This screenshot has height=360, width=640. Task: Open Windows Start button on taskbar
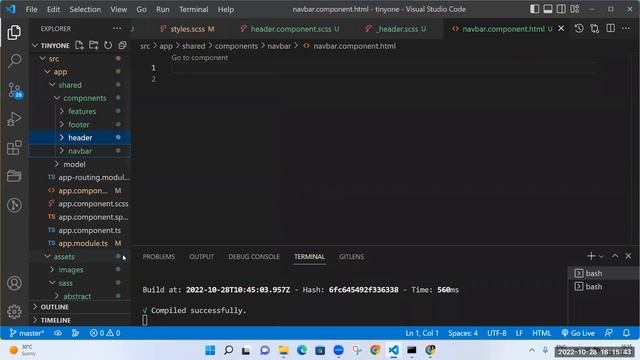click(210, 350)
